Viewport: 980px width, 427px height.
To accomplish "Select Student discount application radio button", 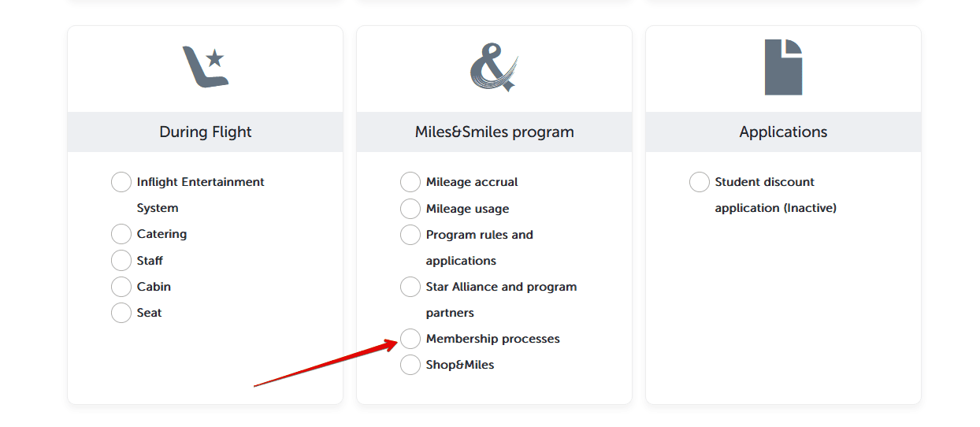I will pos(700,182).
